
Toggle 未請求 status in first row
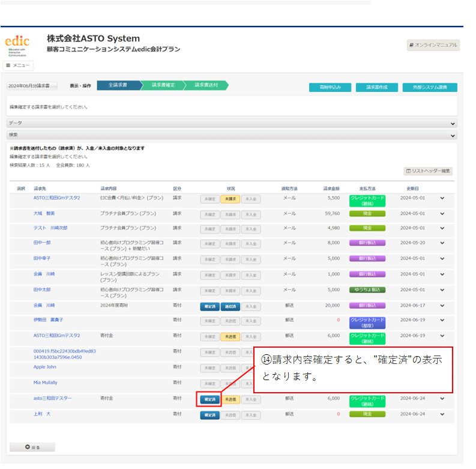tap(230, 199)
